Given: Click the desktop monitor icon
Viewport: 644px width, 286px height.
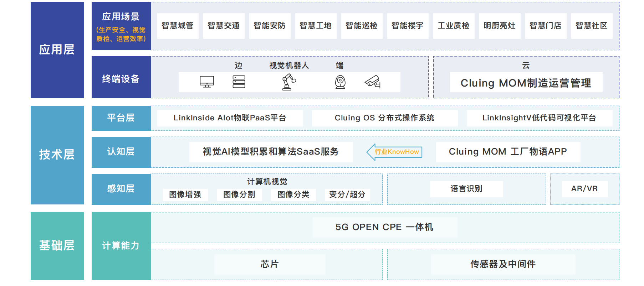Looking at the screenshot, I should tap(206, 82).
